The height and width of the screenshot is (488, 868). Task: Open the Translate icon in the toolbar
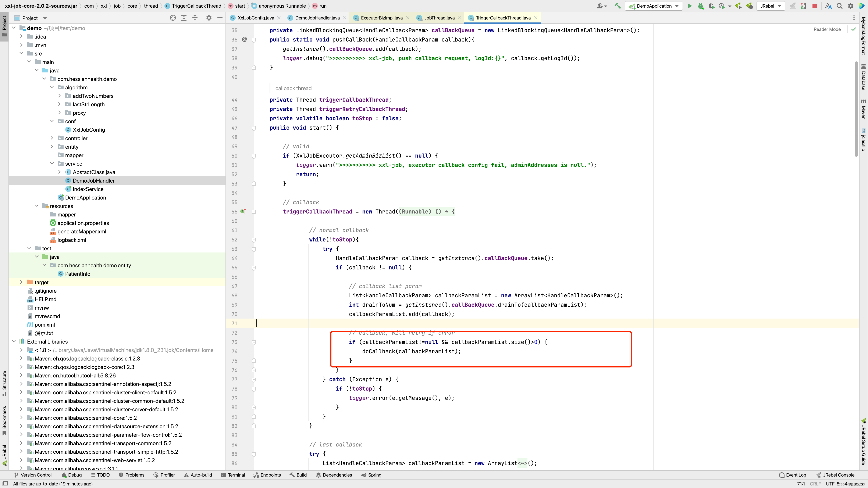click(828, 6)
